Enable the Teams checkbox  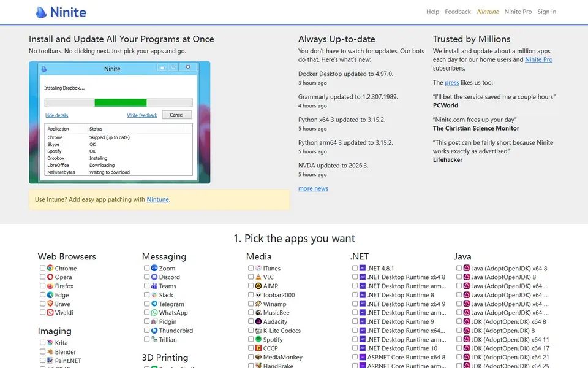(146, 286)
